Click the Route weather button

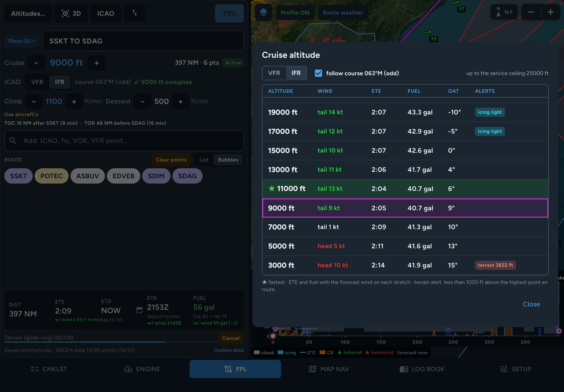pos(343,12)
